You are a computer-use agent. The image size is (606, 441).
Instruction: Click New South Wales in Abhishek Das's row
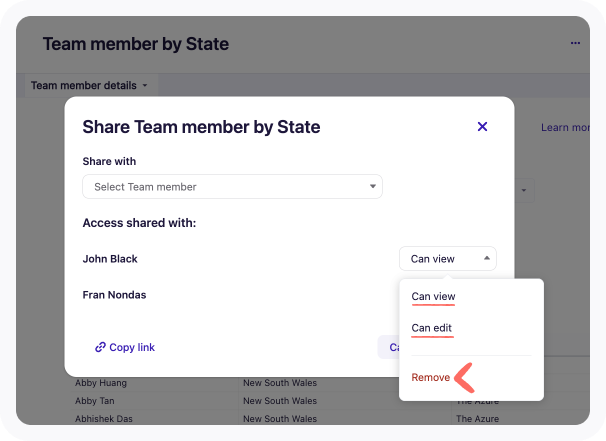tap(280, 419)
